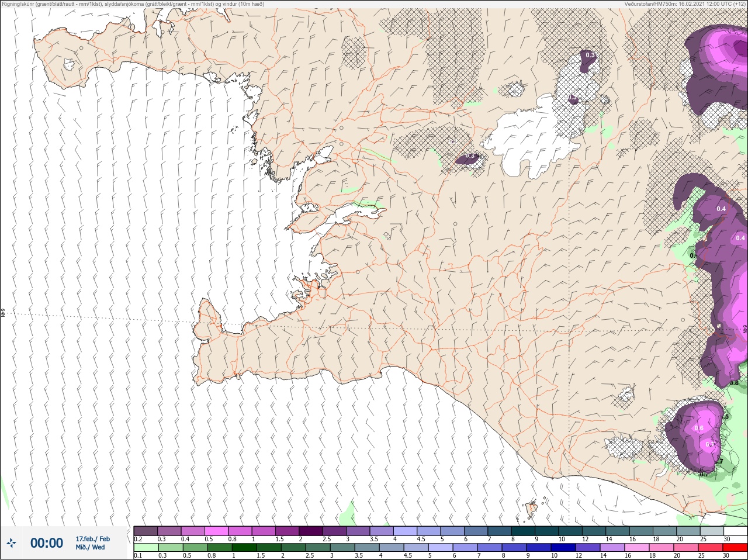Pick the lower scale swatch between 3 and 3.5
The height and width of the screenshot is (560, 748).
(x=342, y=548)
